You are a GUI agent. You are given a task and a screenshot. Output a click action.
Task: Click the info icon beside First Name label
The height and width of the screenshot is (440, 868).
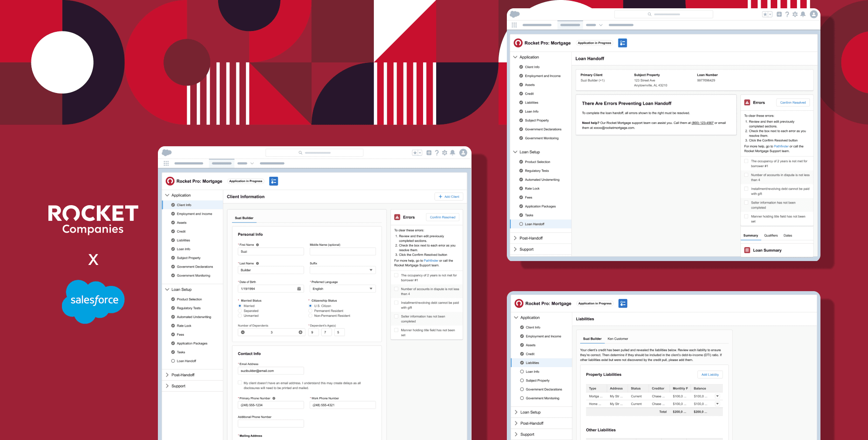click(x=257, y=245)
